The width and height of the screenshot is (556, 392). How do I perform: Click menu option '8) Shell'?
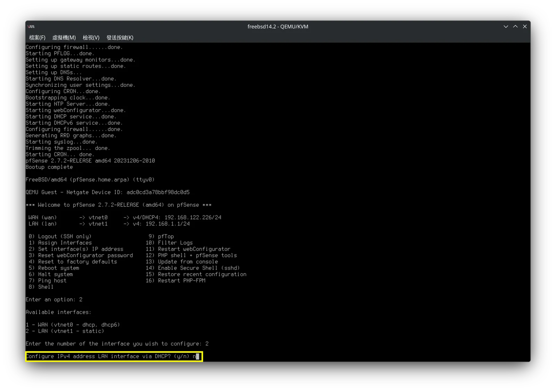coord(41,287)
